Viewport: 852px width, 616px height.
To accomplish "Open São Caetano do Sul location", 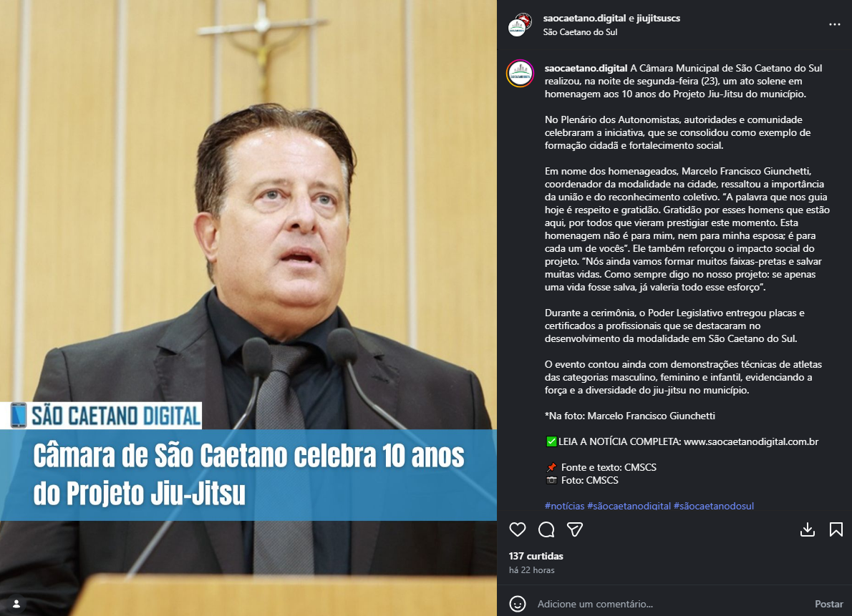I will 580,32.
